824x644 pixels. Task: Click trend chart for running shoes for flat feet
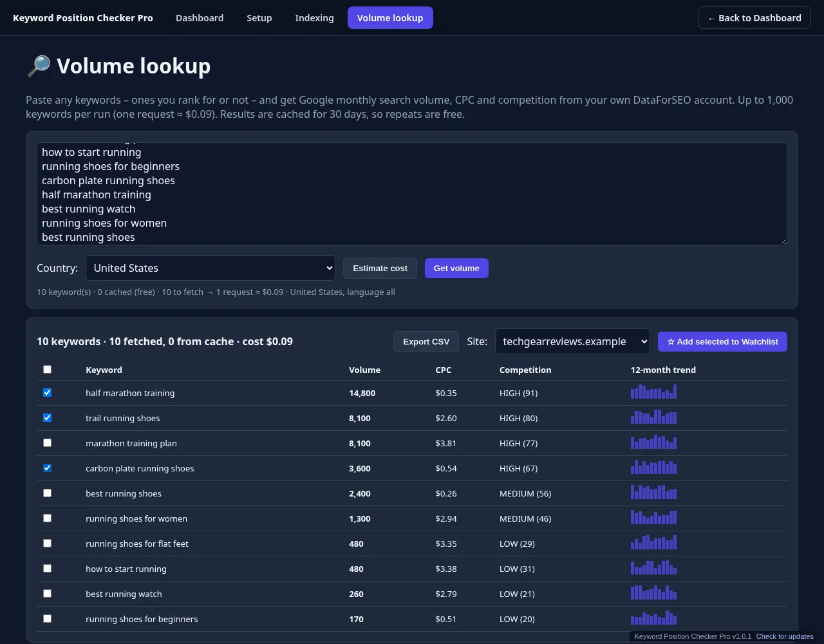pyautogui.click(x=653, y=542)
